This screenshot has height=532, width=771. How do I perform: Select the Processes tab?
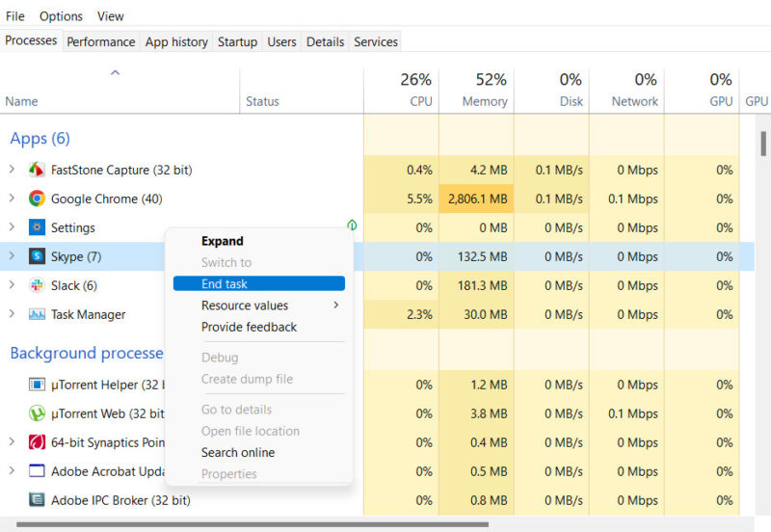(31, 40)
